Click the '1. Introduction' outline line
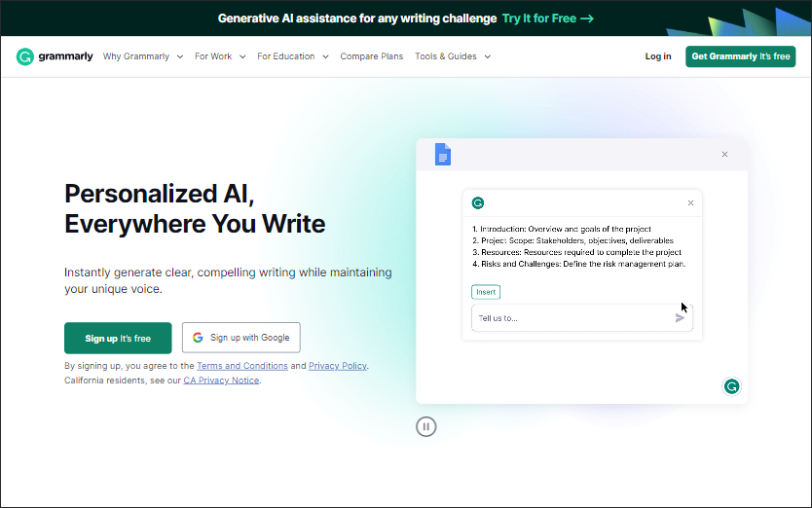This screenshot has width=812, height=508. click(x=562, y=229)
